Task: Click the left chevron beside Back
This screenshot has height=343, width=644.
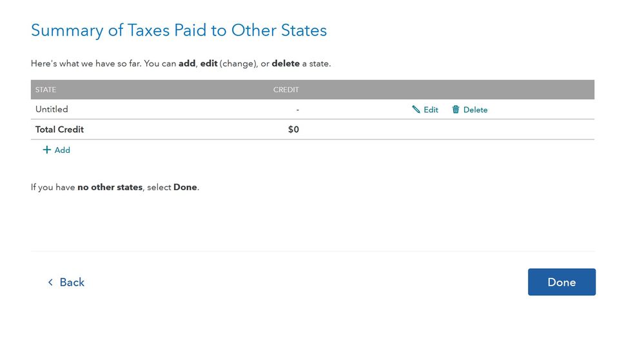Action: pos(50,282)
